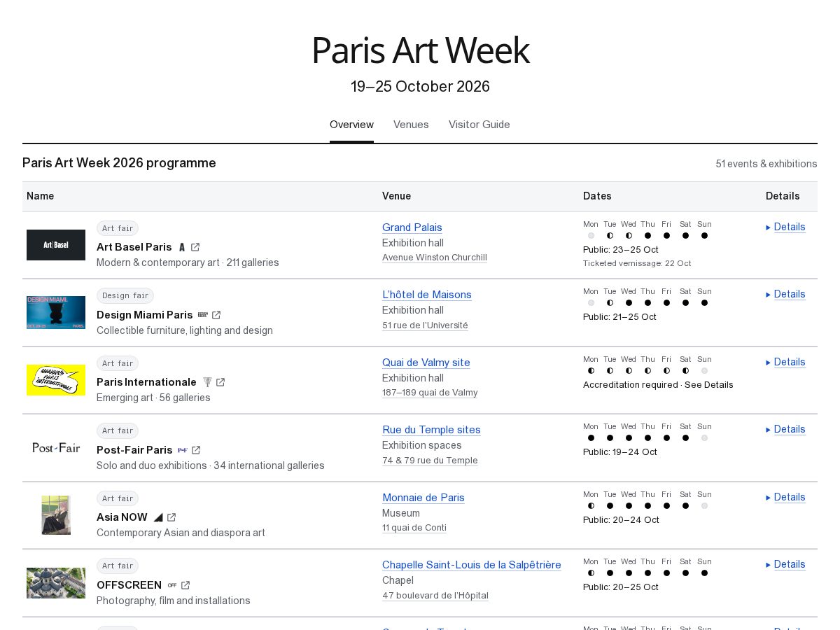Click the Post-Fair logo thumbnail
Viewport: 840px width, 630px height.
56,447
